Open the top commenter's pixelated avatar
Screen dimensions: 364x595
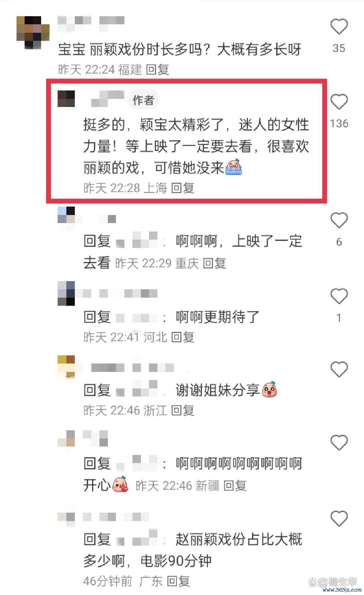tap(33, 32)
